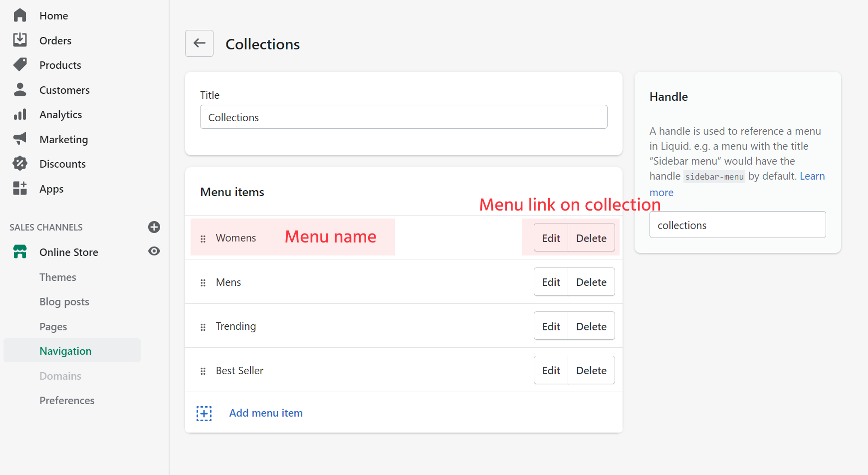Click the Home icon in sidebar
The height and width of the screenshot is (475, 868).
click(20, 15)
